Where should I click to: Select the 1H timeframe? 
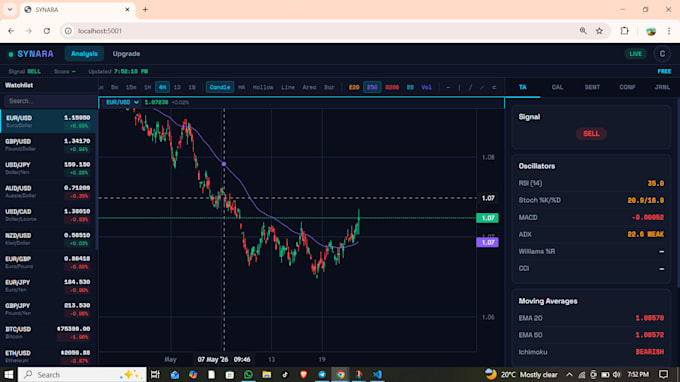(x=147, y=87)
